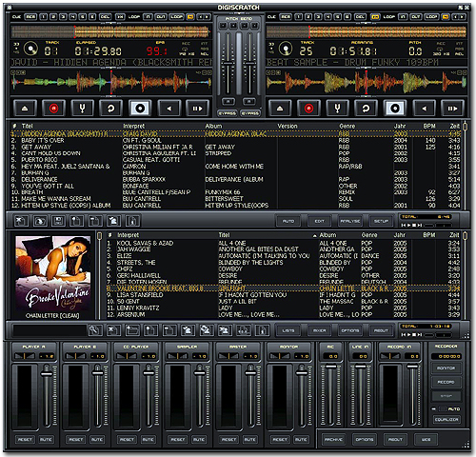Viewport: 476px width, 457px height.
Task: Click the left deck's cue DEL button
Action: point(105,16)
